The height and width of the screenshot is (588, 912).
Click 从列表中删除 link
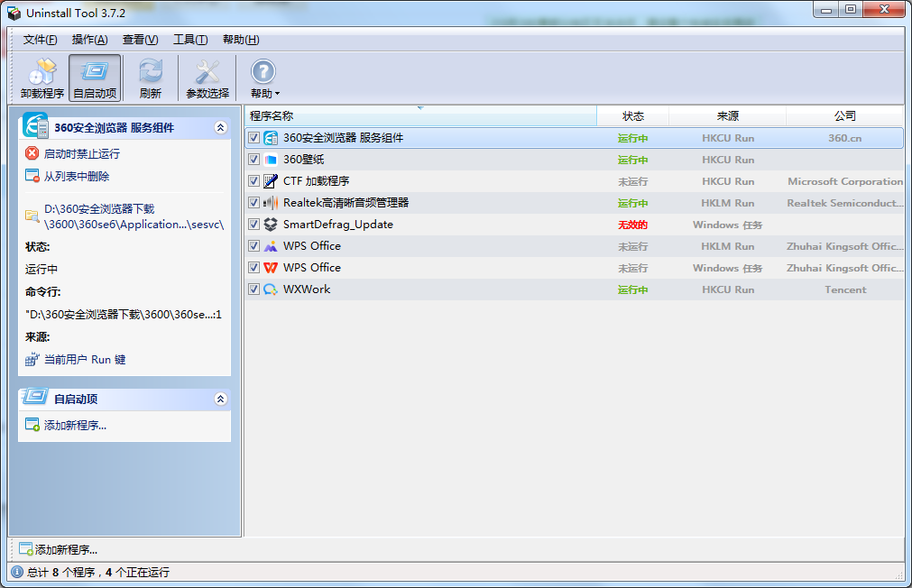pos(77,176)
